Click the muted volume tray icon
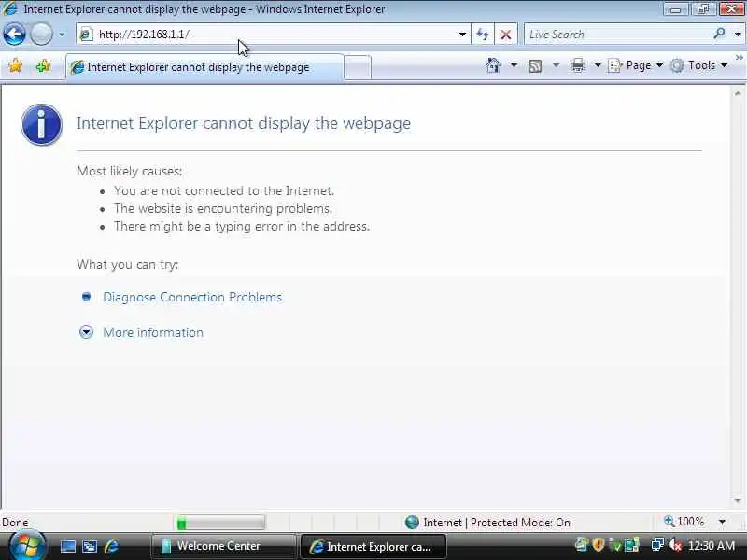The height and width of the screenshot is (560, 747). click(674, 545)
